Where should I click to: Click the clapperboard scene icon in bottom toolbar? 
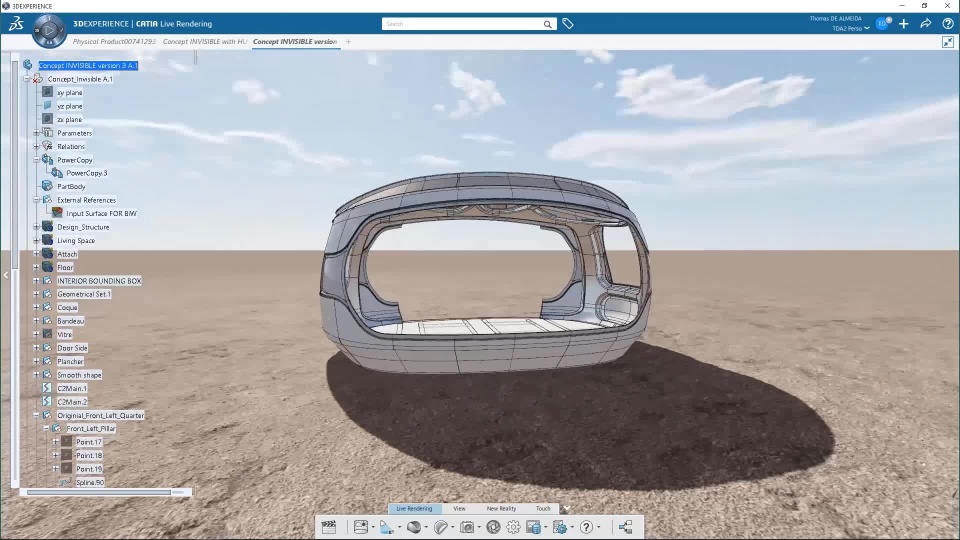click(x=329, y=527)
